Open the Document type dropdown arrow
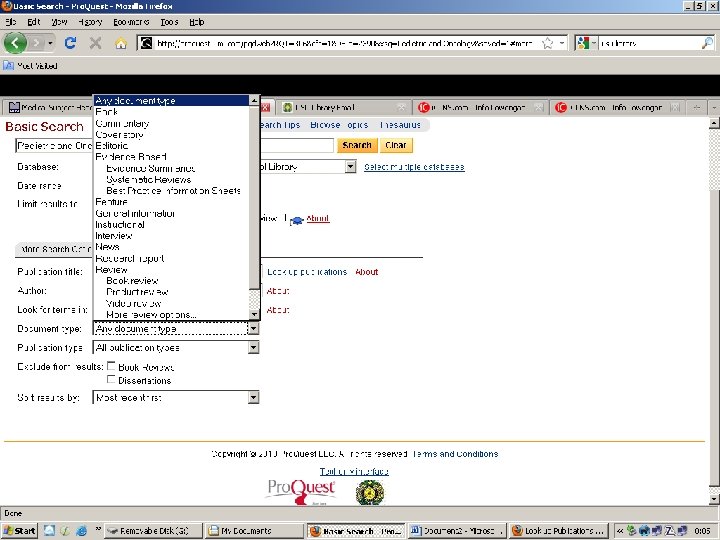This screenshot has height=540, width=720. point(253,328)
